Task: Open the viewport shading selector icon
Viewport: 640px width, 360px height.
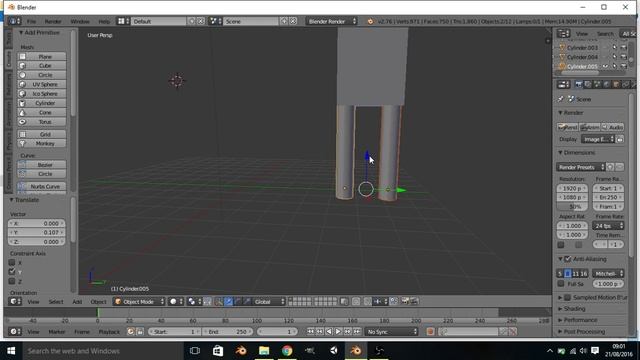Action: [x=176, y=302]
